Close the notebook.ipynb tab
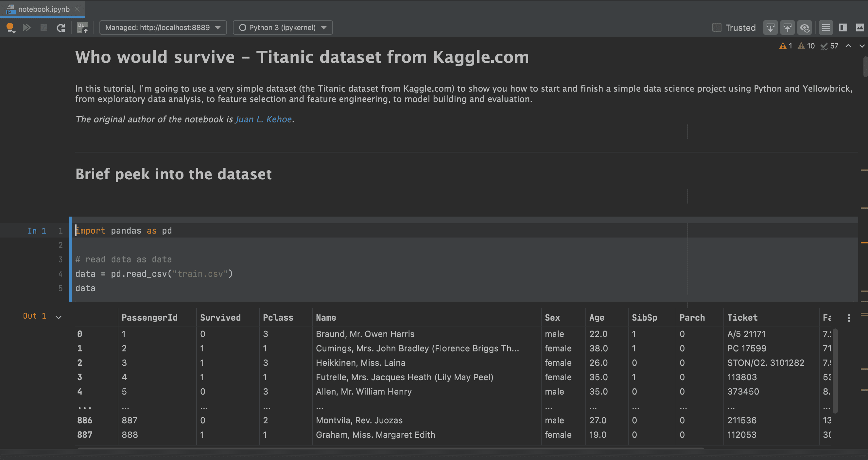Screen dimensions: 868x460 tap(78, 9)
